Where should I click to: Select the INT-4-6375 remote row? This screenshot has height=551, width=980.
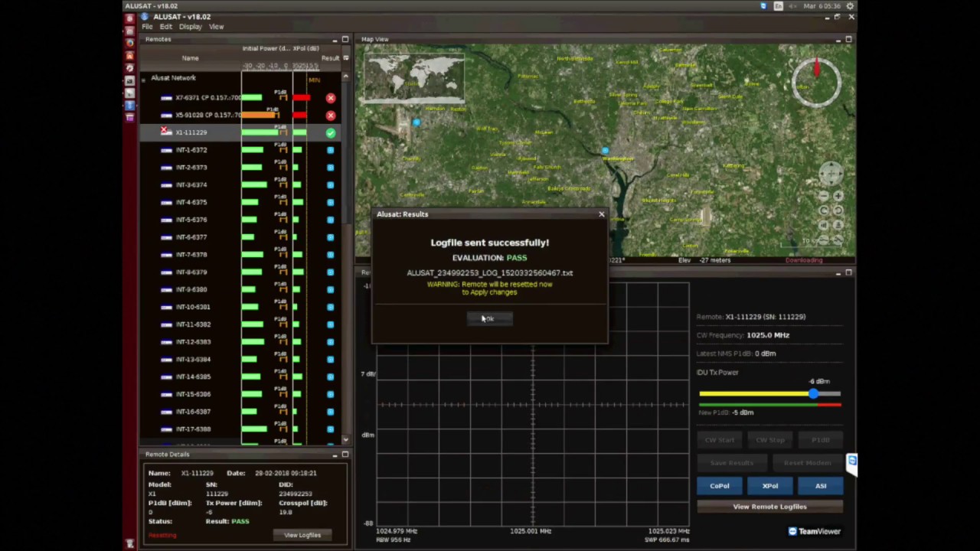(x=241, y=203)
